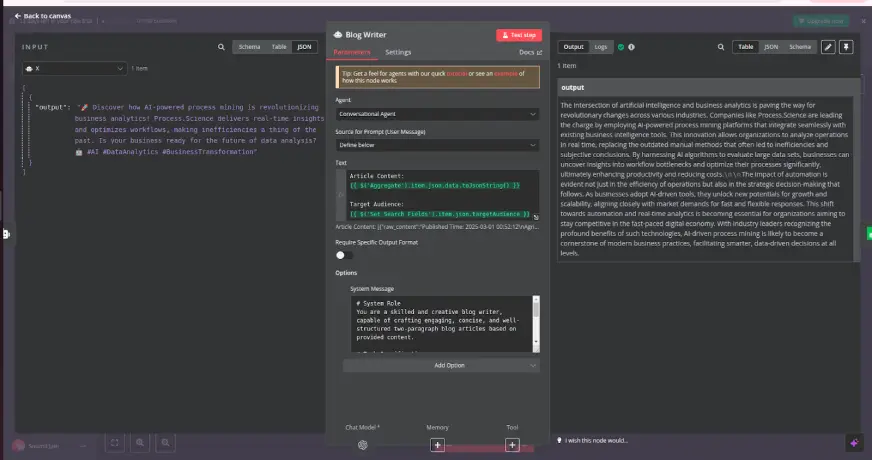Switch to the Settings tab

[x=398, y=52]
